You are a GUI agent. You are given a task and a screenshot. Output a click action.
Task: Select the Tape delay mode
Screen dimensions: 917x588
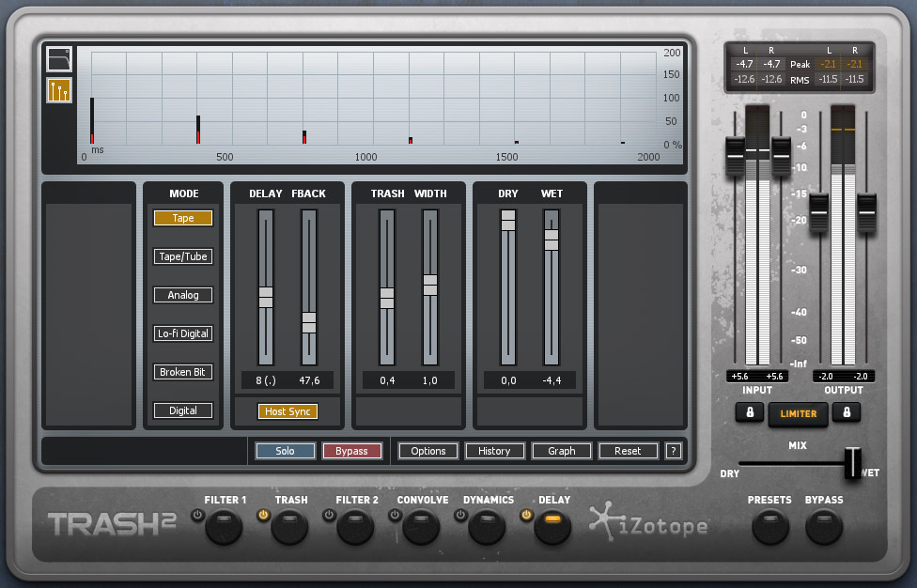[x=182, y=217]
